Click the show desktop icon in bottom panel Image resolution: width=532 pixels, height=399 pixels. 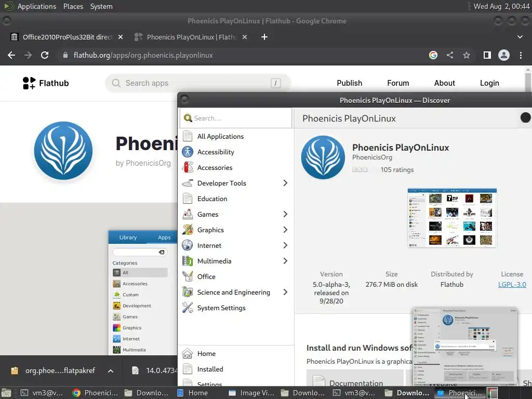[6, 393]
